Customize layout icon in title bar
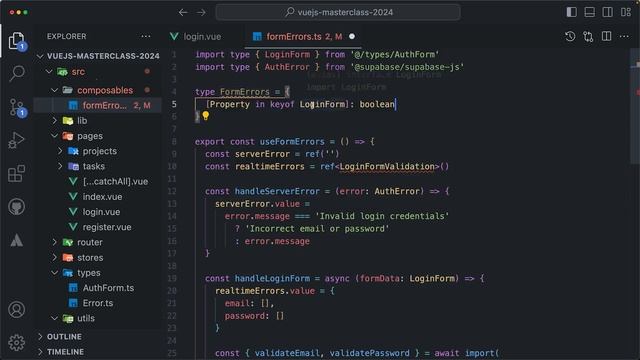Image resolution: width=640 pixels, height=360 pixels. [x=626, y=12]
